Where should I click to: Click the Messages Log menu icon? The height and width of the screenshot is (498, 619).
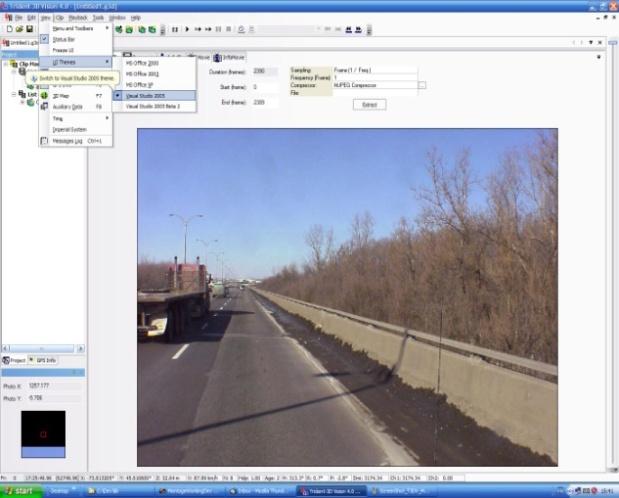[45, 141]
